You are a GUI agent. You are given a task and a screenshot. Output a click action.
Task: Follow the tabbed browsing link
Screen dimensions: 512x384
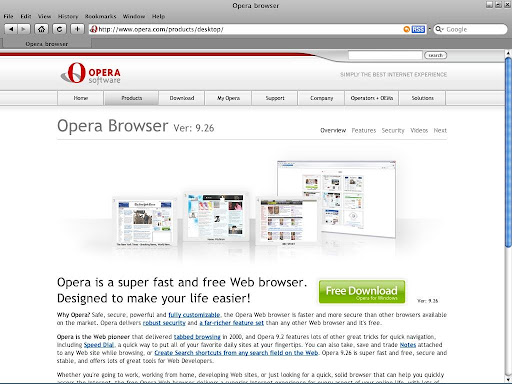point(197,337)
